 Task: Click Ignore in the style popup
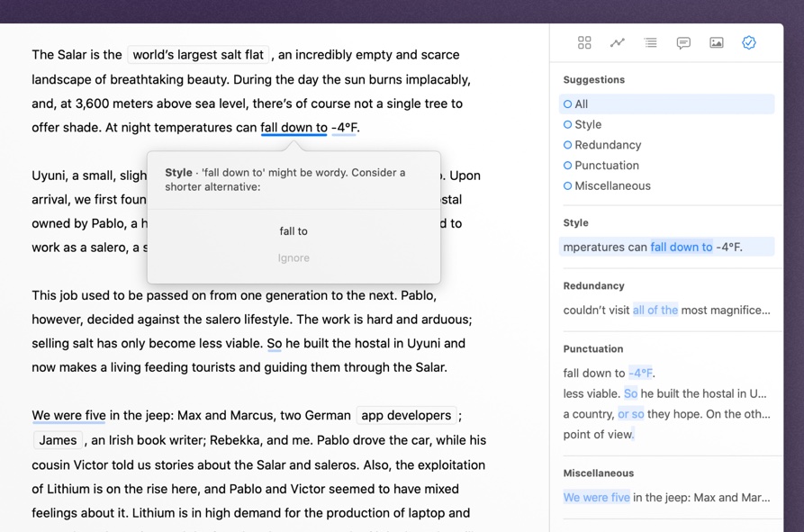pyautogui.click(x=294, y=258)
